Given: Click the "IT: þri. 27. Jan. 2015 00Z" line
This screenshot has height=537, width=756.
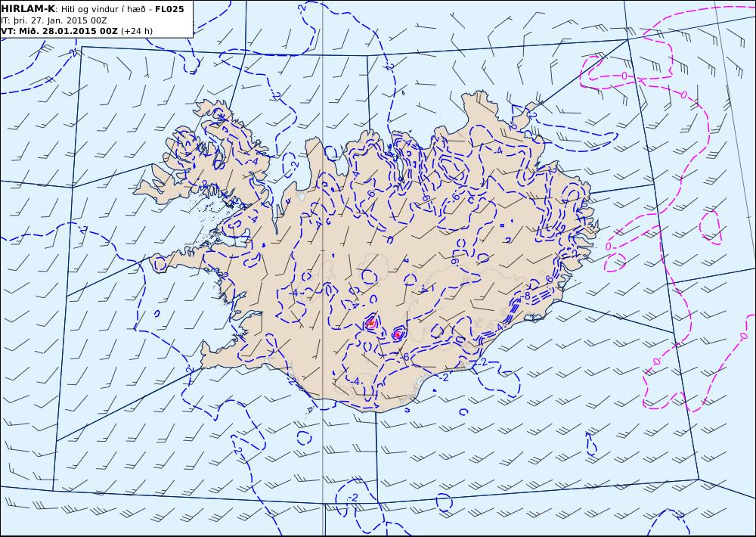Looking at the screenshot, I should click(54, 20).
